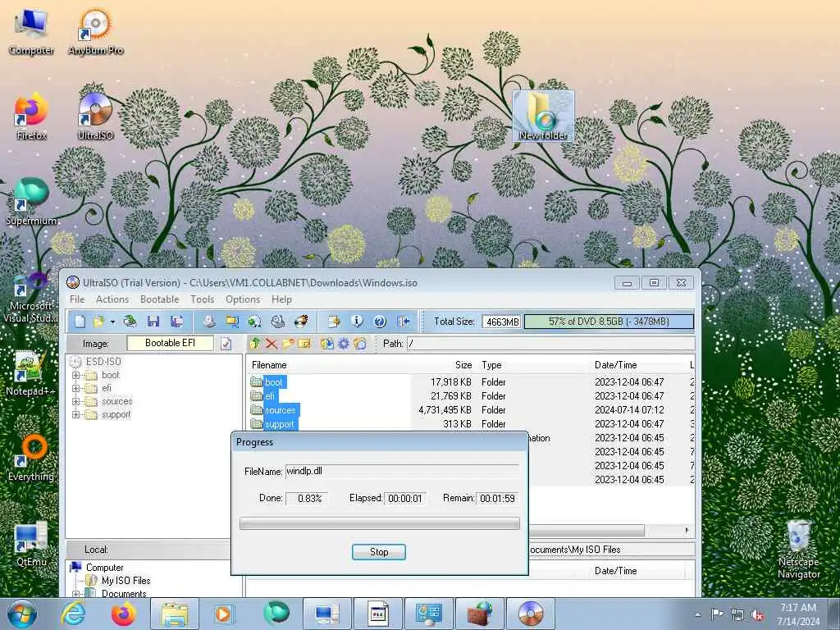Select the QtEmu desktop icon
Image resolution: width=840 pixels, height=630 pixels.
(31, 544)
